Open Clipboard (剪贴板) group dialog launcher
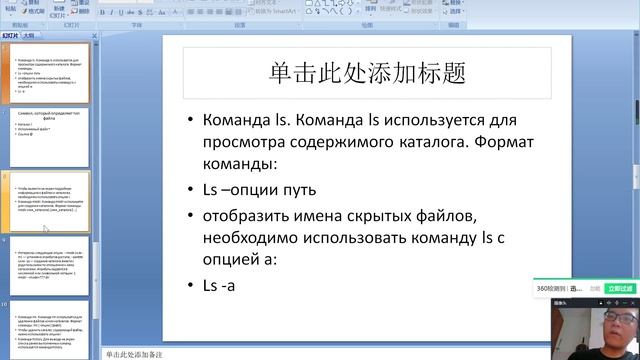The image size is (640, 360). [x=43, y=25]
